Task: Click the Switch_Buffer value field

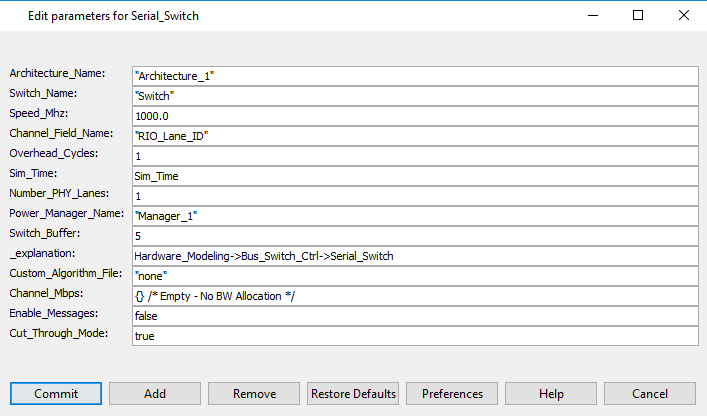Action: (x=414, y=236)
